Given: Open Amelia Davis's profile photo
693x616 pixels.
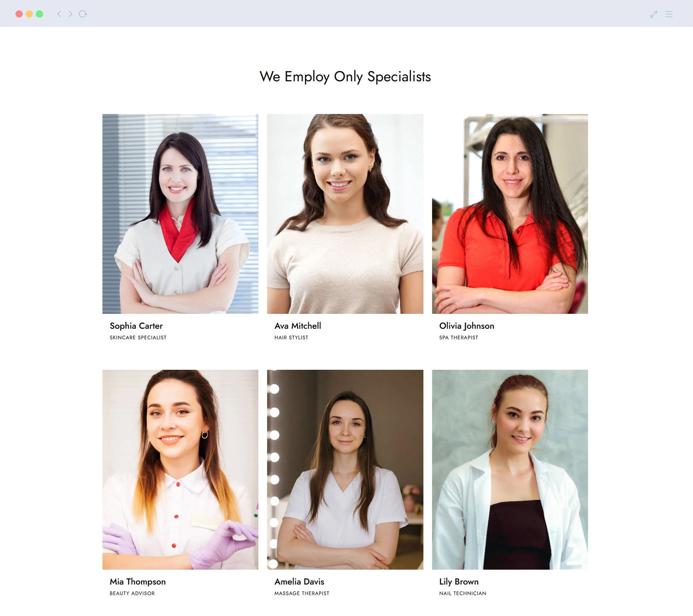Looking at the screenshot, I should tap(345, 470).
